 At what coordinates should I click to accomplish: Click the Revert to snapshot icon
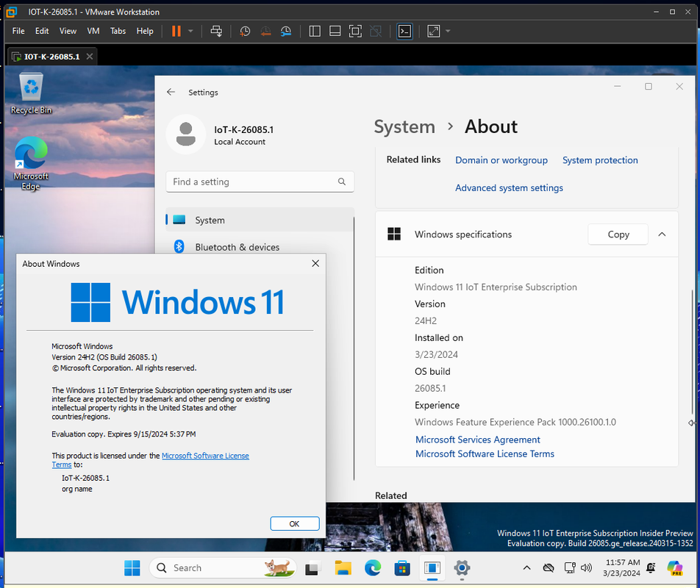[265, 31]
